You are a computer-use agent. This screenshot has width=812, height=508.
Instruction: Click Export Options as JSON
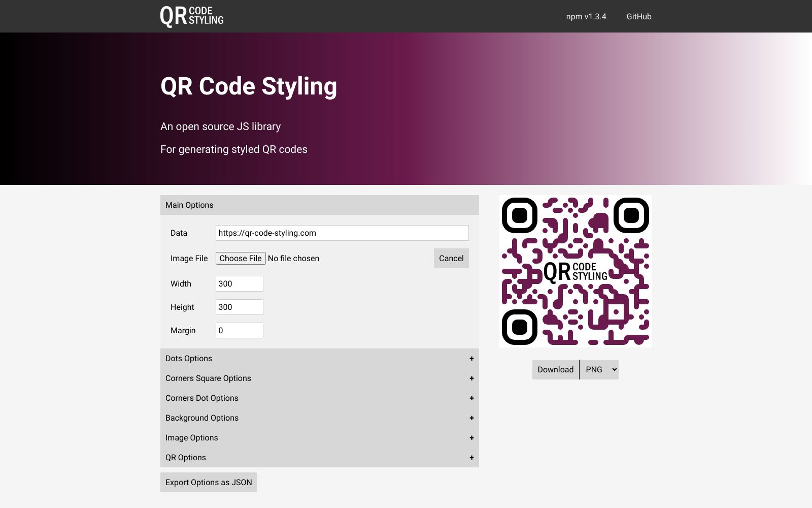[209, 482]
